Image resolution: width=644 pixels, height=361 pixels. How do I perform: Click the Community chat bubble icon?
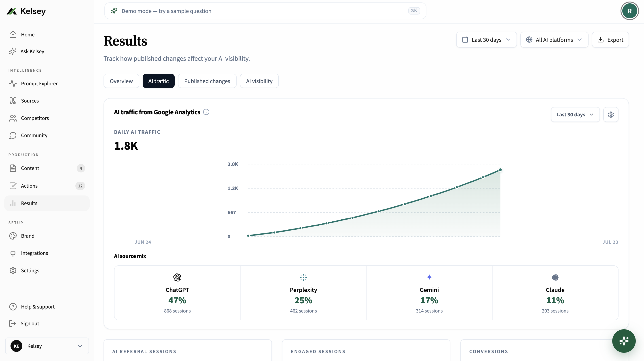pos(13,135)
